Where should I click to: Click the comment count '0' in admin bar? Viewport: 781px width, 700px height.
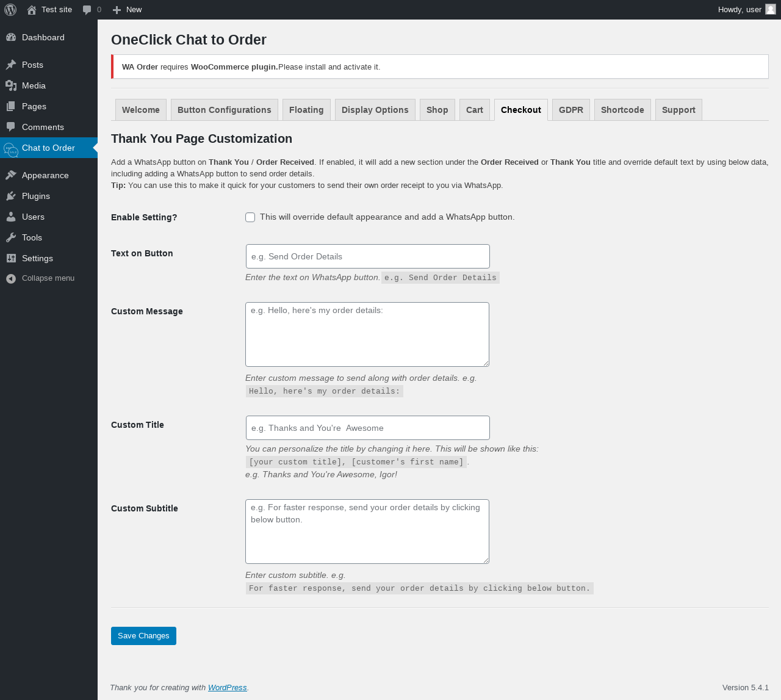(99, 10)
